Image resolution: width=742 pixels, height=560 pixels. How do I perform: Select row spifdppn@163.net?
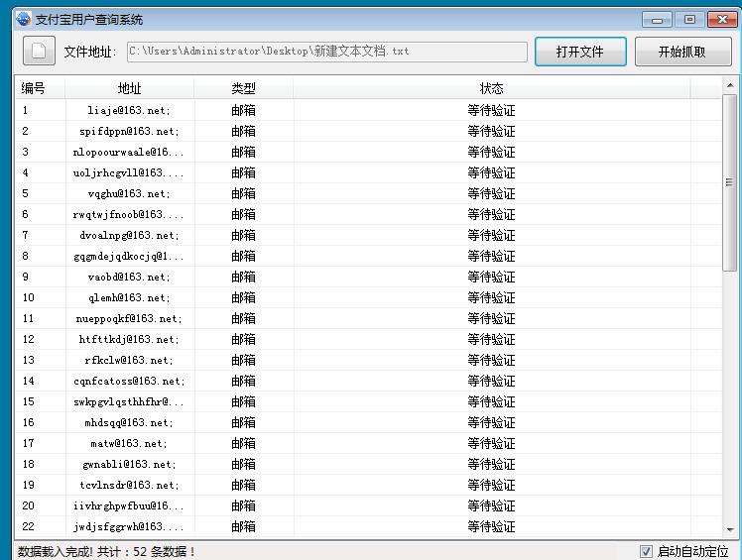pos(369,131)
